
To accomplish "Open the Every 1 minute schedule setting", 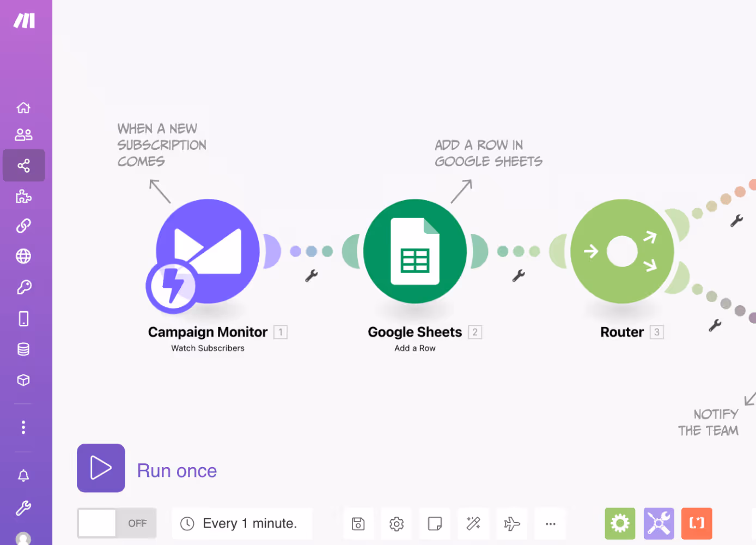I will [x=242, y=524].
